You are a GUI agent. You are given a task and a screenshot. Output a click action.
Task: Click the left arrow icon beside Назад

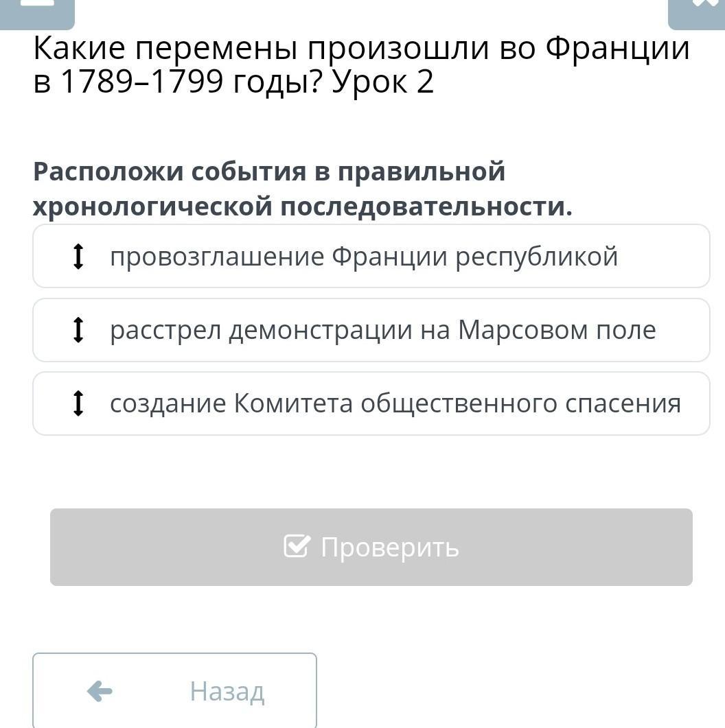coord(100,692)
